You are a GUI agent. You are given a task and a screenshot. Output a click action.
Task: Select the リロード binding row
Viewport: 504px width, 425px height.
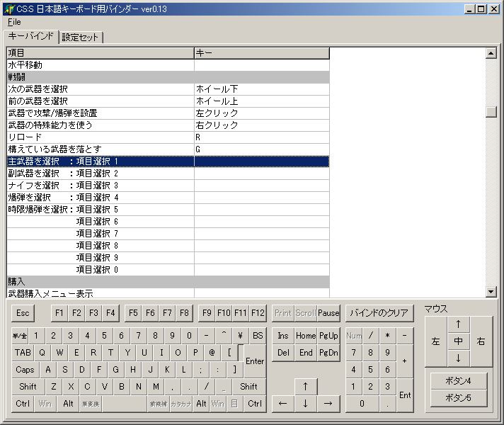pyautogui.click(x=100, y=137)
